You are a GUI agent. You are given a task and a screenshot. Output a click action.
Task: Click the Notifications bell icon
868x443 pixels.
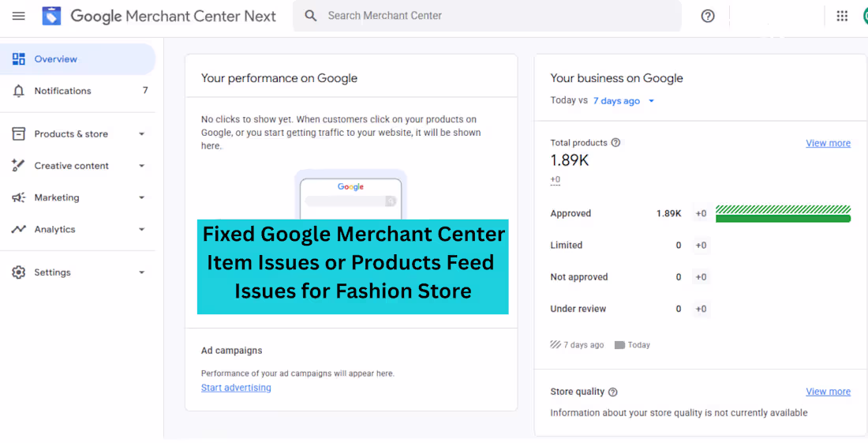pos(19,91)
